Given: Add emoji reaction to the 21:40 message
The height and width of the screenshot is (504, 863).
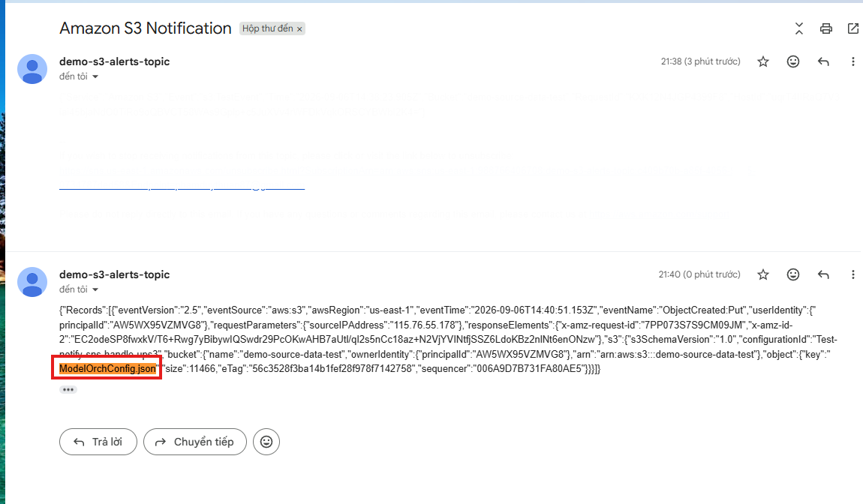Looking at the screenshot, I should coord(793,274).
